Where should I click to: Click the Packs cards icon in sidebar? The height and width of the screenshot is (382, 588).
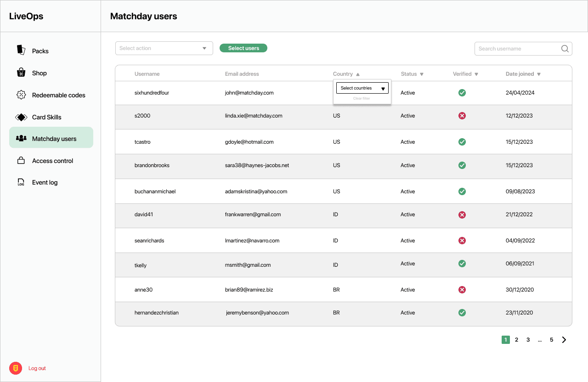click(21, 50)
